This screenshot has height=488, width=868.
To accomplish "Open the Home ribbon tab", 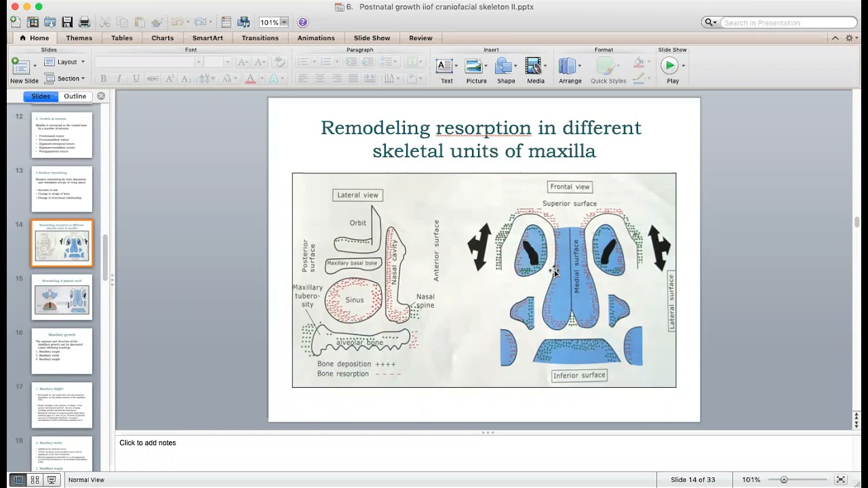I will point(34,38).
